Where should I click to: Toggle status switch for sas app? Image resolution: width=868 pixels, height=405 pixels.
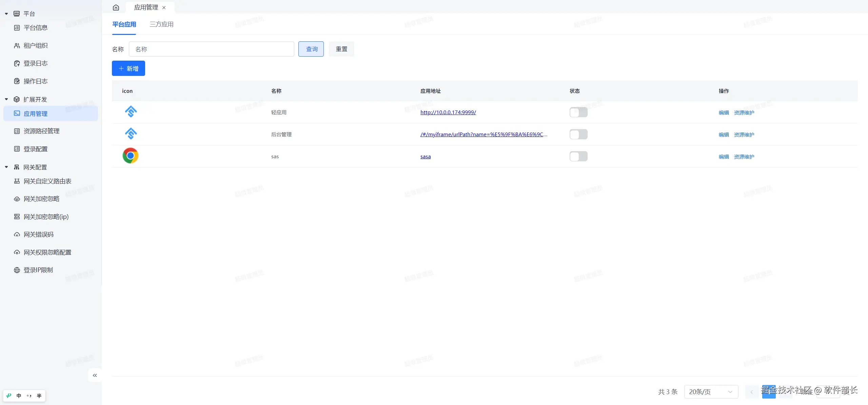click(x=578, y=156)
